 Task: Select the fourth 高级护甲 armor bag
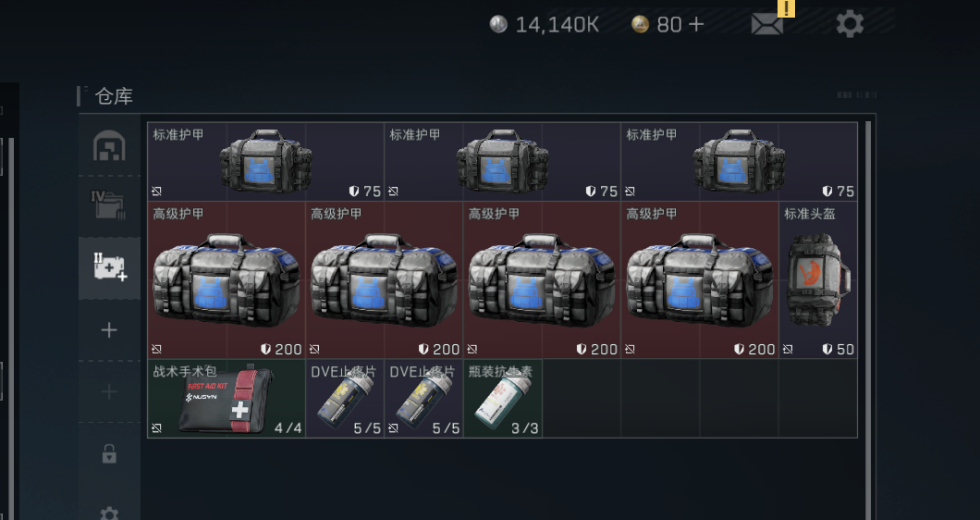(699, 279)
